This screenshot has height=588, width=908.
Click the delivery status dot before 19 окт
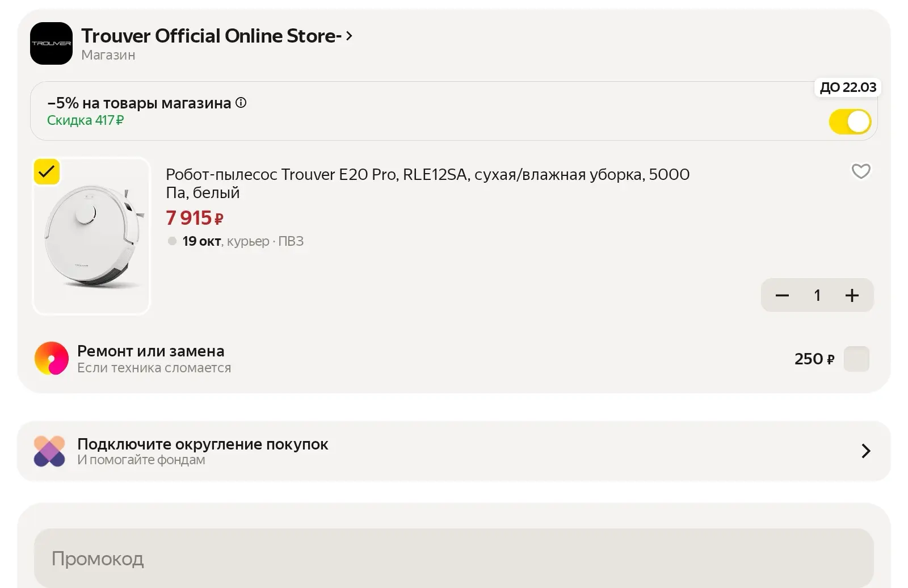click(x=172, y=241)
